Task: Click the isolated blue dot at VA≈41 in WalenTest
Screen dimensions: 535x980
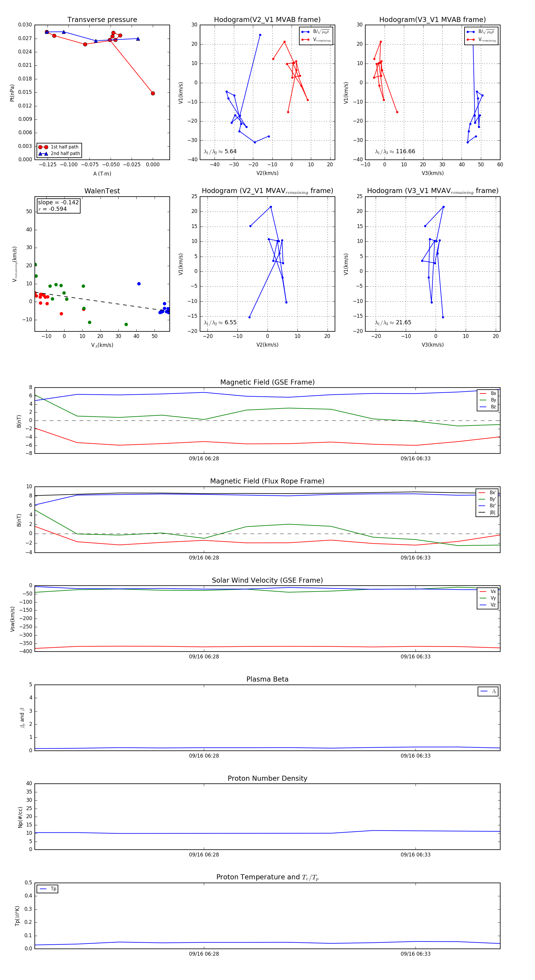Action: pyautogui.click(x=139, y=284)
